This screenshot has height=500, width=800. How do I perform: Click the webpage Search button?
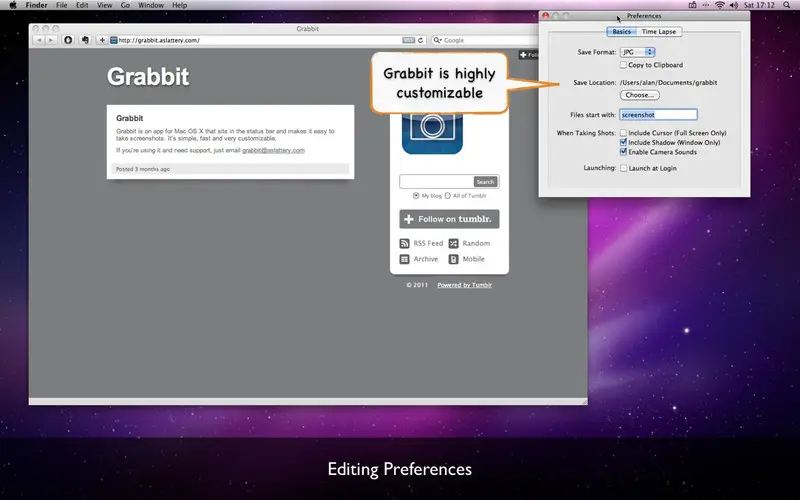485,182
